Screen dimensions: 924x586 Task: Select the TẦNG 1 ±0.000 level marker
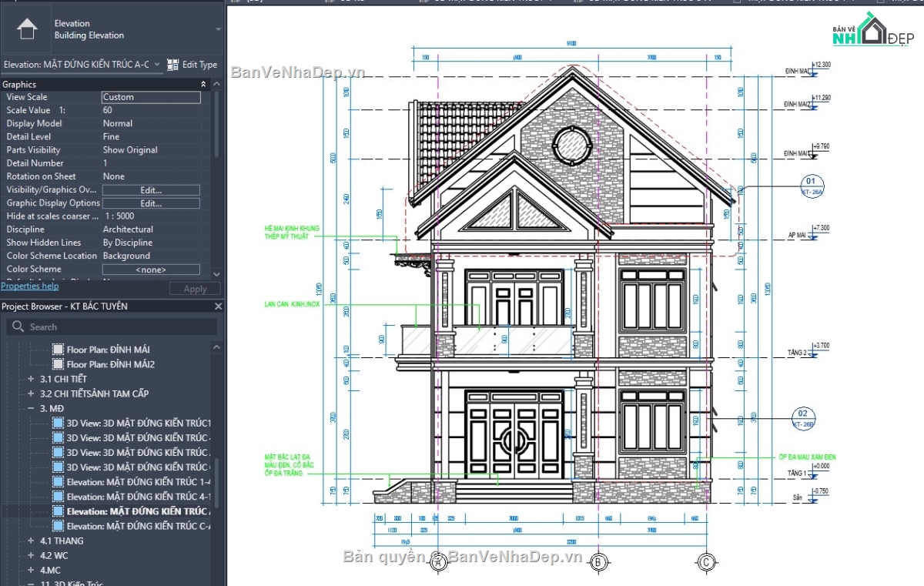(x=808, y=470)
